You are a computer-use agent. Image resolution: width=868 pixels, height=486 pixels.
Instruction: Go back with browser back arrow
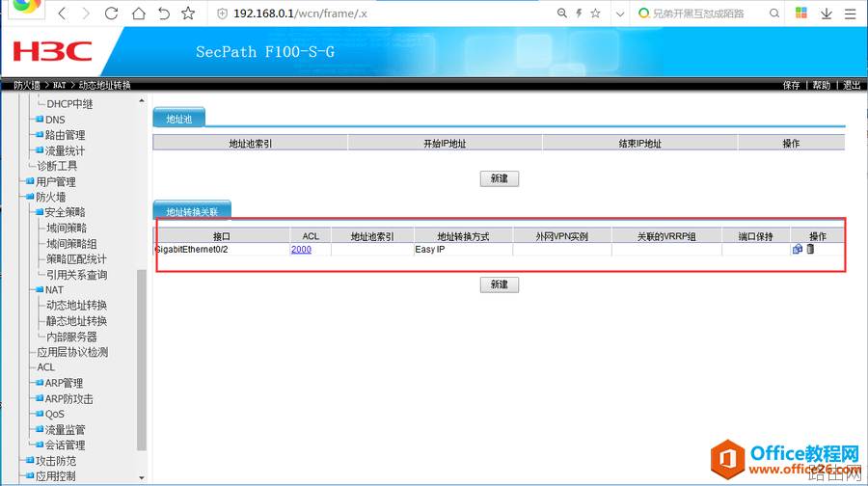pyautogui.click(x=62, y=13)
